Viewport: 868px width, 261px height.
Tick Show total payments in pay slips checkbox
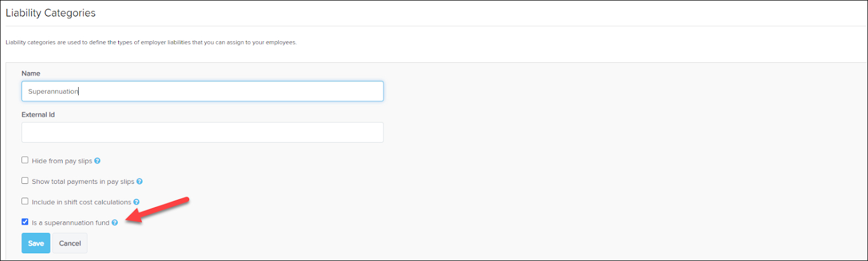pos(25,181)
